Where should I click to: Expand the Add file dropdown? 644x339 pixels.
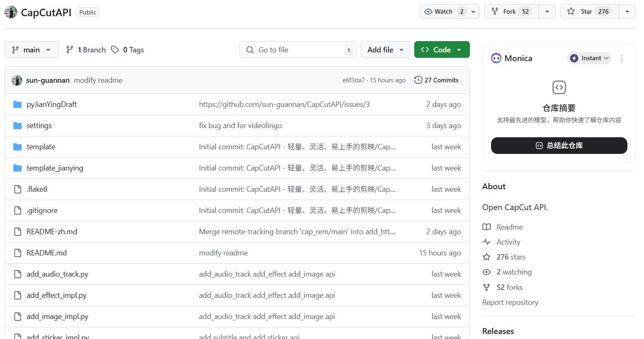click(x=385, y=50)
